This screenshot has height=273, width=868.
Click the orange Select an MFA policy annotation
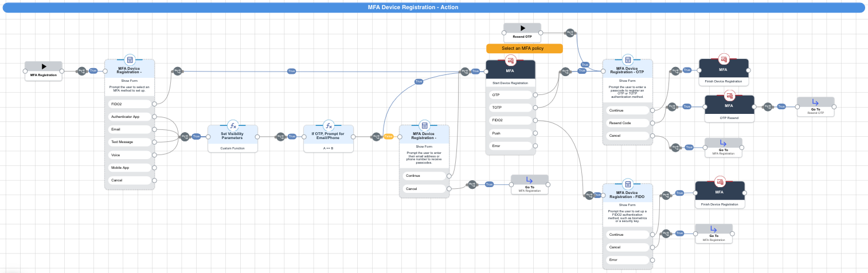click(524, 49)
